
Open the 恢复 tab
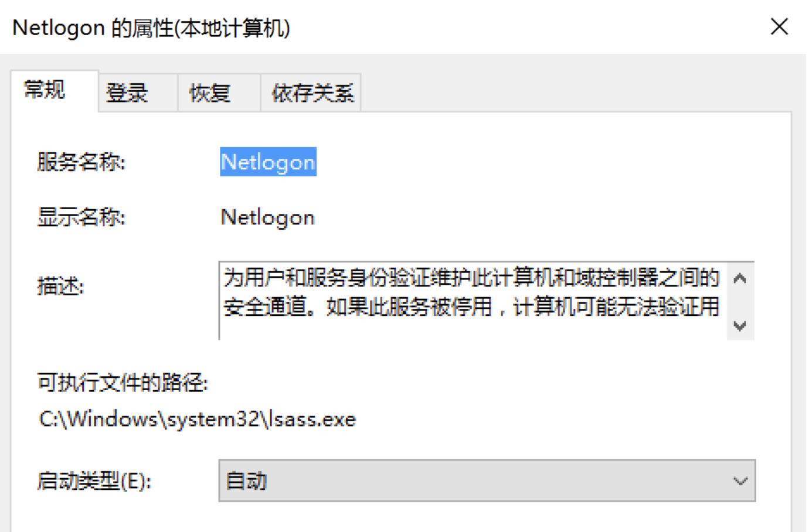(x=209, y=93)
